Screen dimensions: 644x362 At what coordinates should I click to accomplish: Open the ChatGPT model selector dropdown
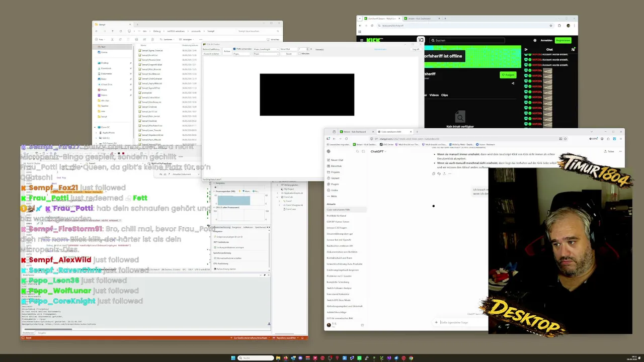click(x=378, y=151)
